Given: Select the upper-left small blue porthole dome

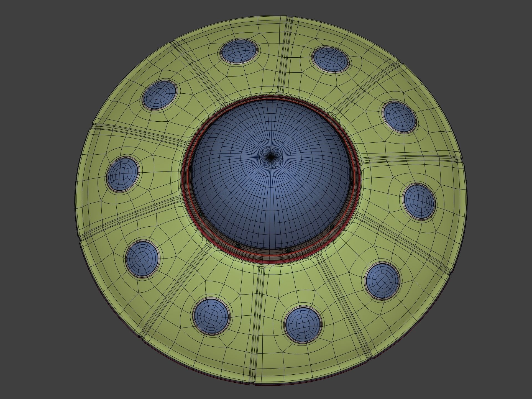Looking at the screenshot, I should (239, 52).
